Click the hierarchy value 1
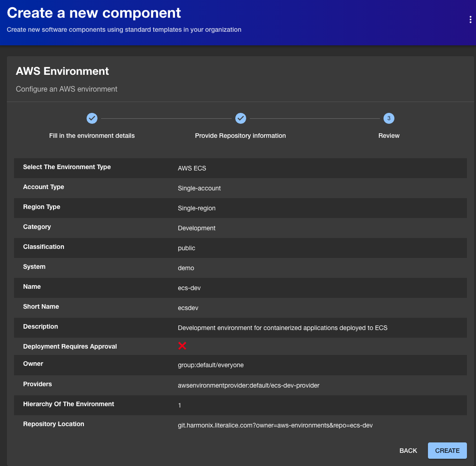476x466 pixels. tap(180, 405)
